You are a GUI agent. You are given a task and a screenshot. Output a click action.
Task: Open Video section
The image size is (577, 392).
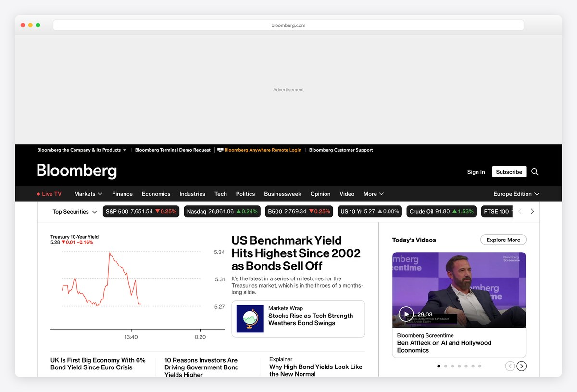[x=347, y=194]
